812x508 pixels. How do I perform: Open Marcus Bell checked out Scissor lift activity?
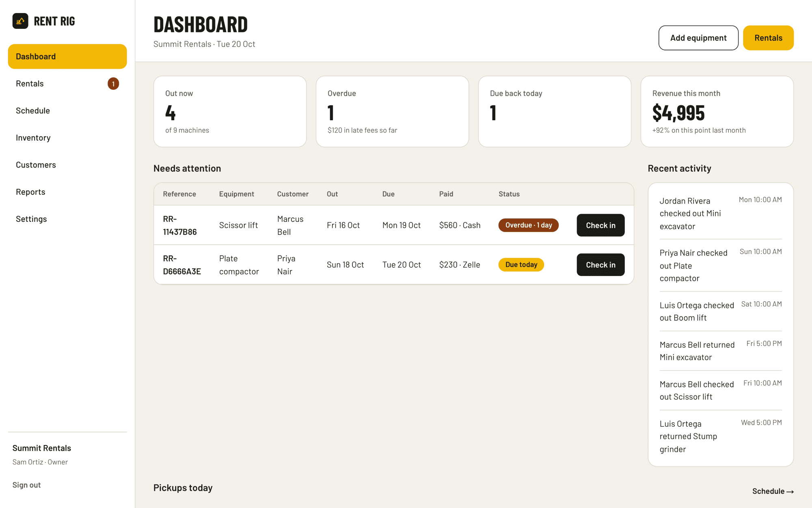[x=721, y=390]
